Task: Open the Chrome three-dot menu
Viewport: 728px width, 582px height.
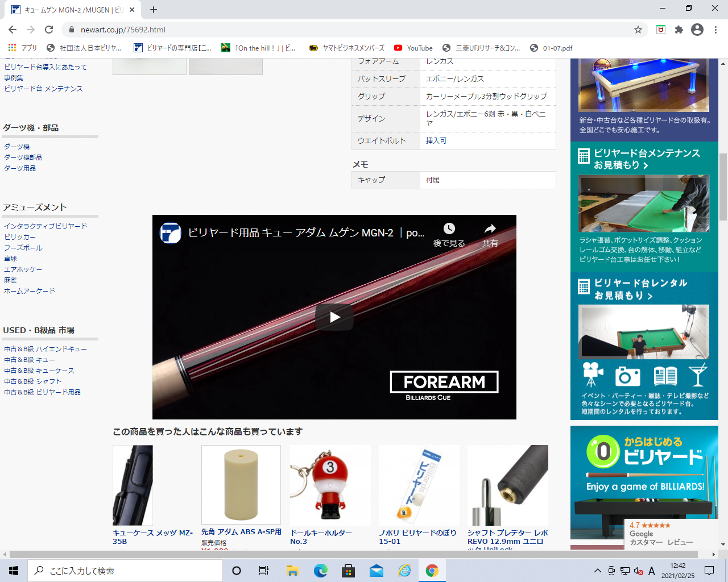Action: [715, 30]
